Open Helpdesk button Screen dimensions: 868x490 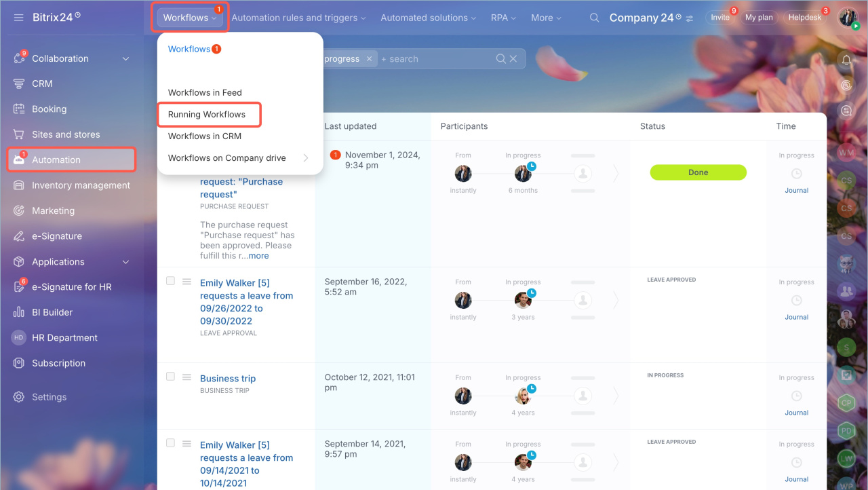click(805, 18)
